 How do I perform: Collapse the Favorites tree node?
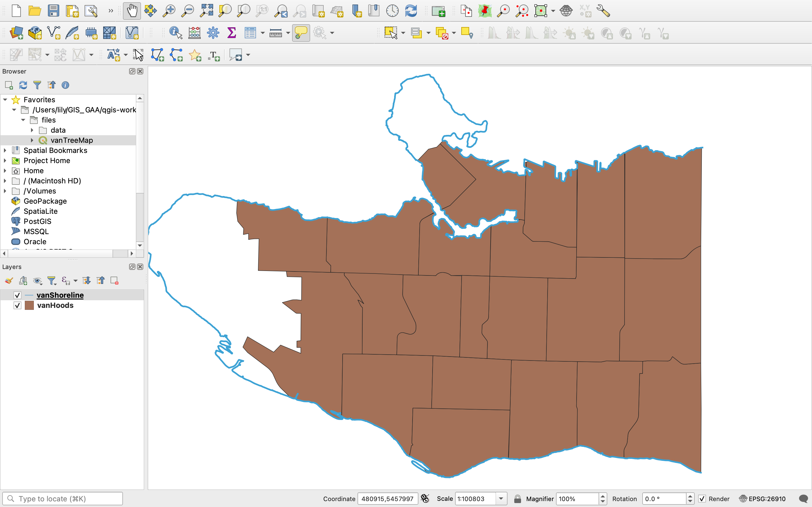[x=5, y=100]
